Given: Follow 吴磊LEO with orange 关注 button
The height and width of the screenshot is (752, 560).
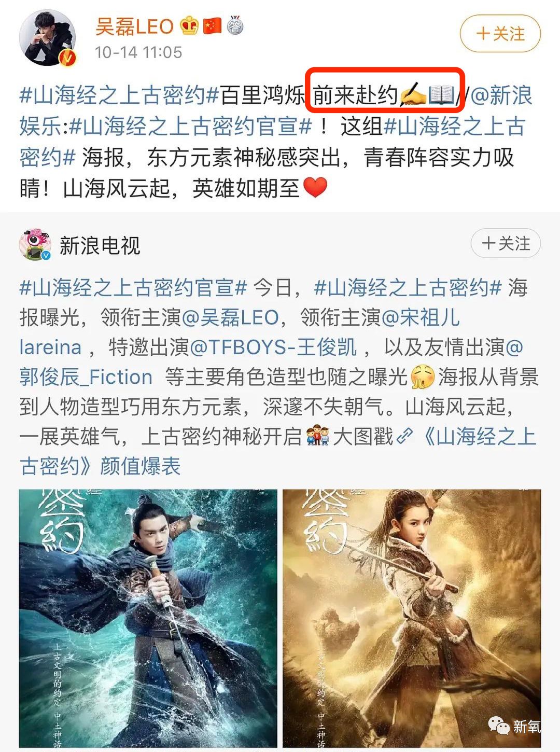Looking at the screenshot, I should pos(500,34).
